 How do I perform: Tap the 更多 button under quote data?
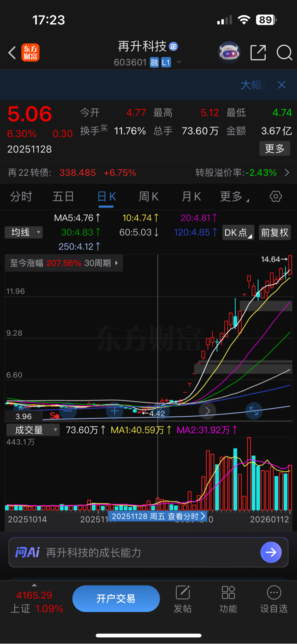[x=275, y=148]
